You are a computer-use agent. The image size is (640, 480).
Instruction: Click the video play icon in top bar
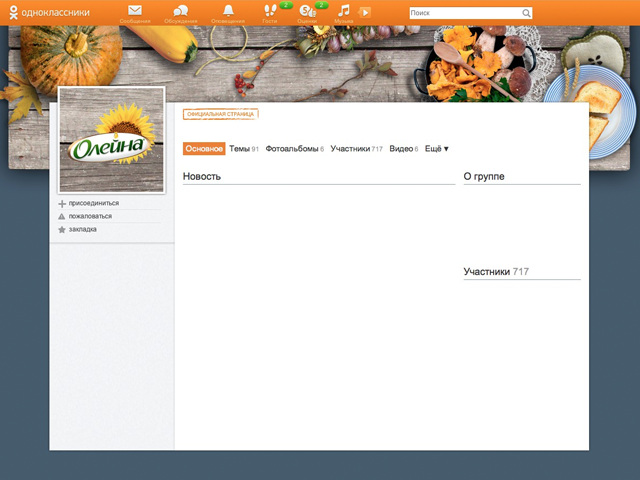(x=365, y=13)
